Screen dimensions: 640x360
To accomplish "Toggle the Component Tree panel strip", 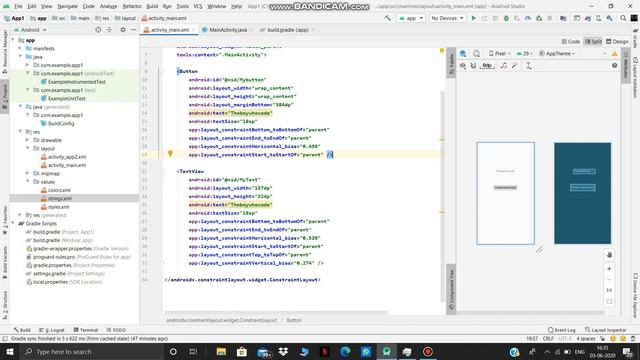I will [x=451, y=289].
